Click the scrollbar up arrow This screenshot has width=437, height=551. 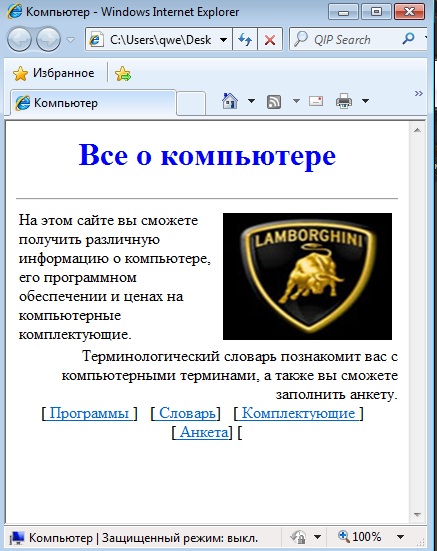417,130
